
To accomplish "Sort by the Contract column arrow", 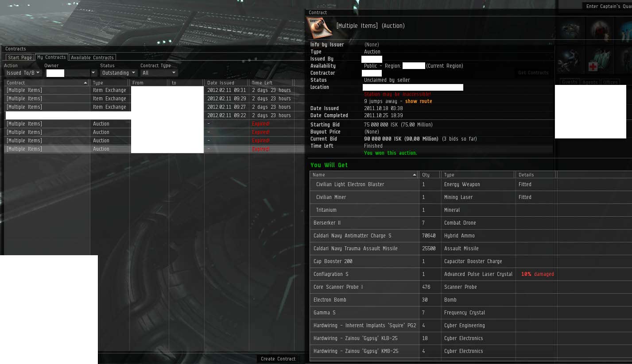I will [x=85, y=83].
